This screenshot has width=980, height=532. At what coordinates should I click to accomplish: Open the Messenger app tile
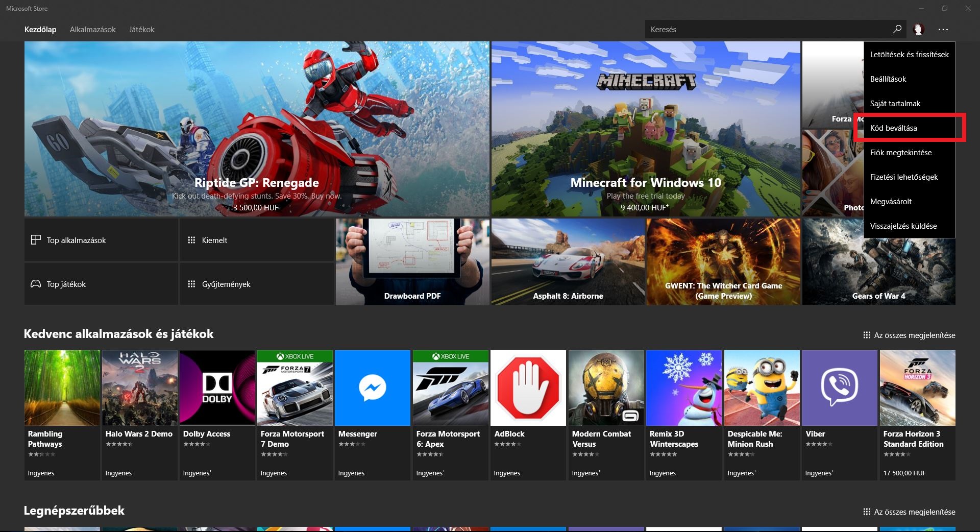point(372,388)
